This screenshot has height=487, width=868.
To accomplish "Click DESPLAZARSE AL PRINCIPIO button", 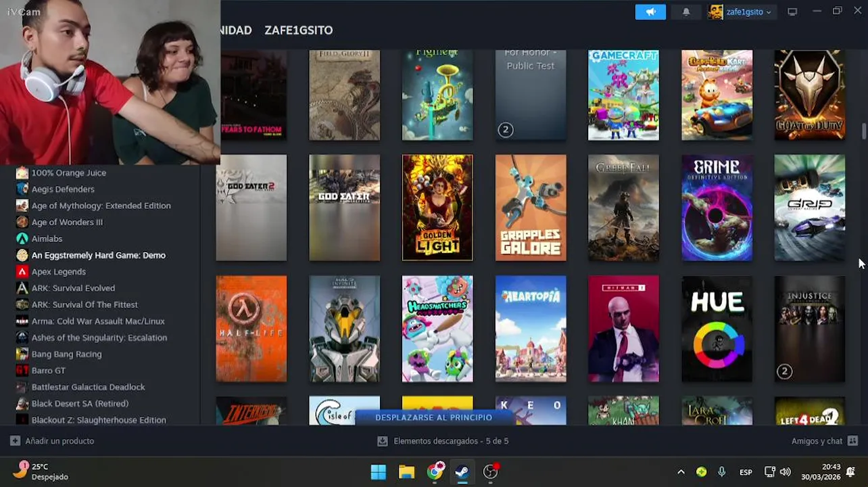I will (x=433, y=417).
